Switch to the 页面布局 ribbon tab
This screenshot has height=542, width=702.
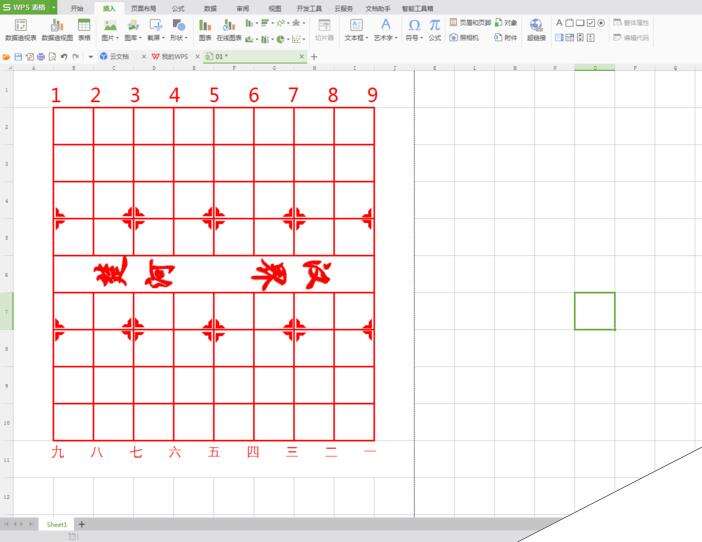144,9
